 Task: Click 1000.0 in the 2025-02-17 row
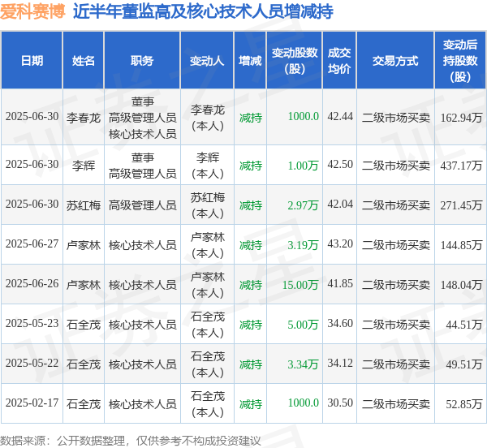(x=304, y=403)
